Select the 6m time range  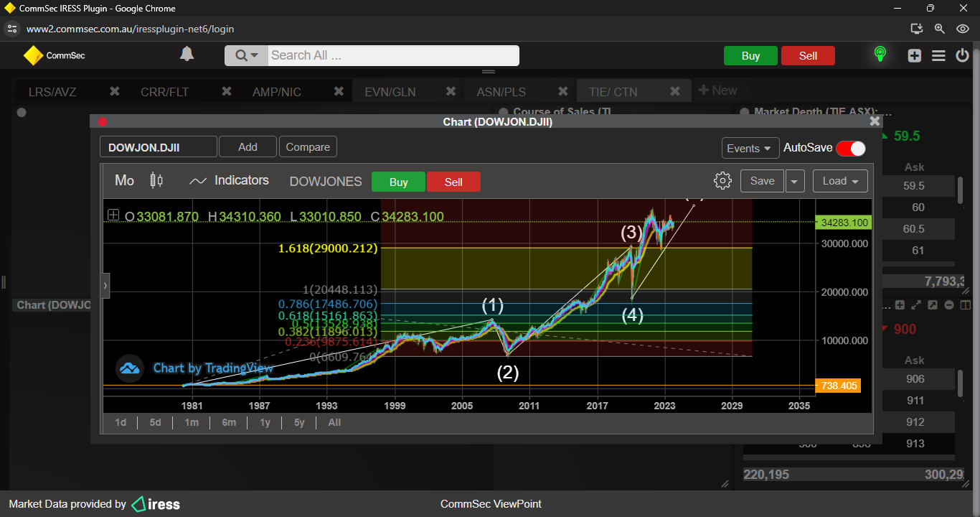(229, 422)
